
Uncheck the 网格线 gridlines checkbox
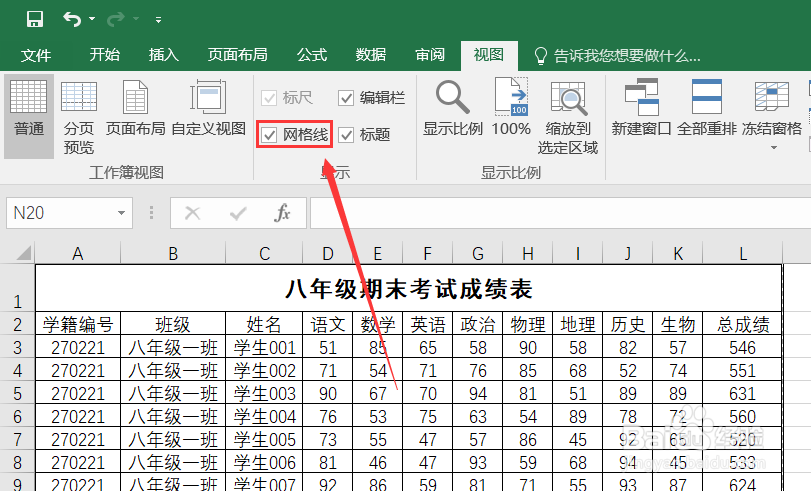[269, 135]
